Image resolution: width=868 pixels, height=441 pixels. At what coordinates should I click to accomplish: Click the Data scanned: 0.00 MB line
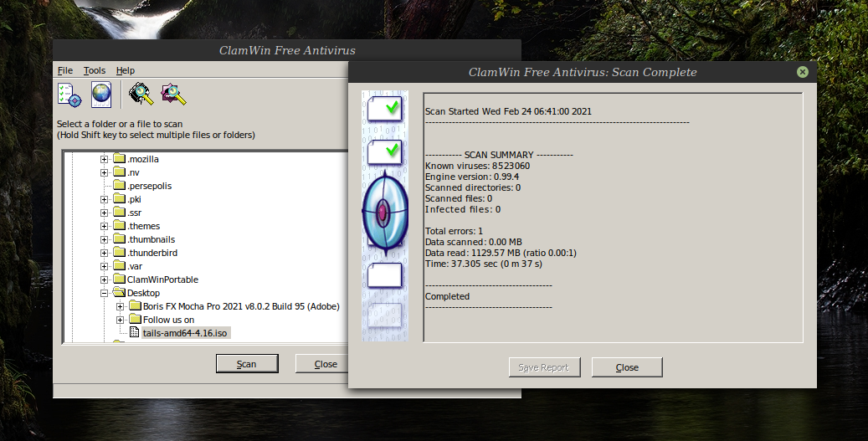[x=473, y=243]
